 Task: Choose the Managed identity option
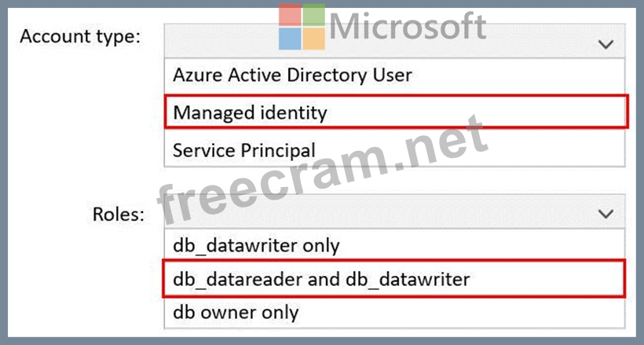(250, 112)
